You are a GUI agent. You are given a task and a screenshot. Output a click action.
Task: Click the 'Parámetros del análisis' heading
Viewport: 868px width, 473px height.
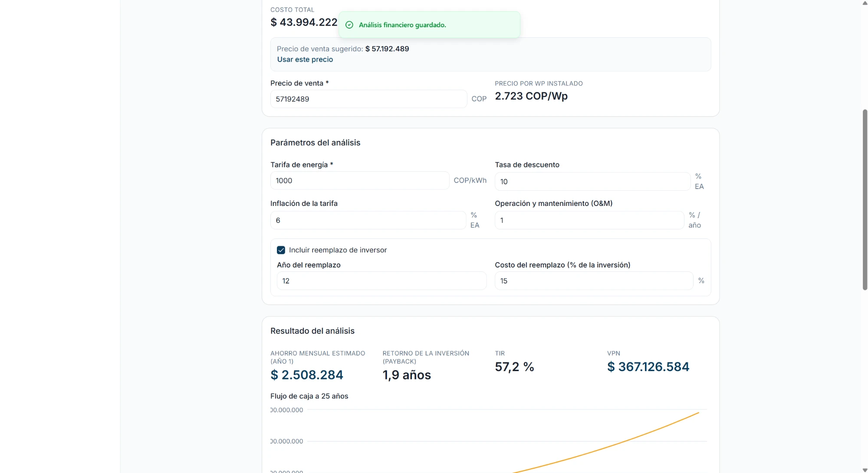coord(315,143)
